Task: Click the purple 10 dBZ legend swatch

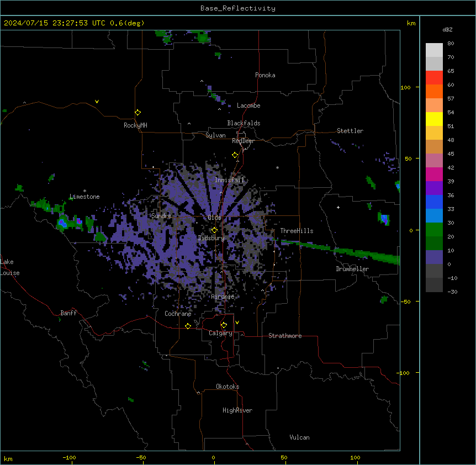Action: tap(434, 257)
